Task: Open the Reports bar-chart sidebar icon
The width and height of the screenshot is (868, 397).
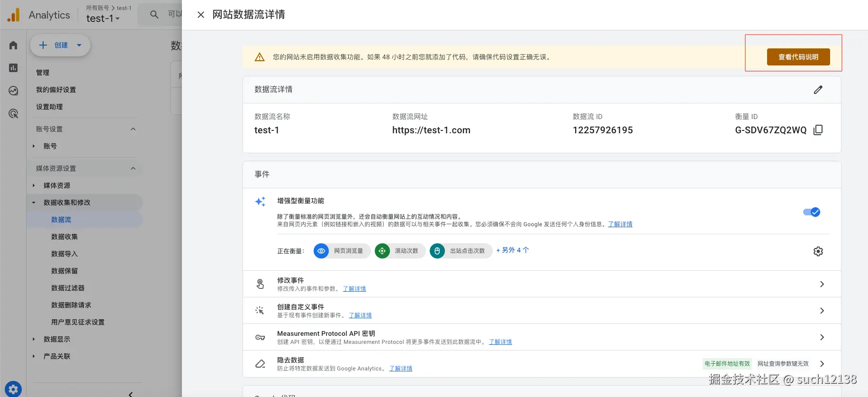Action: [x=13, y=68]
